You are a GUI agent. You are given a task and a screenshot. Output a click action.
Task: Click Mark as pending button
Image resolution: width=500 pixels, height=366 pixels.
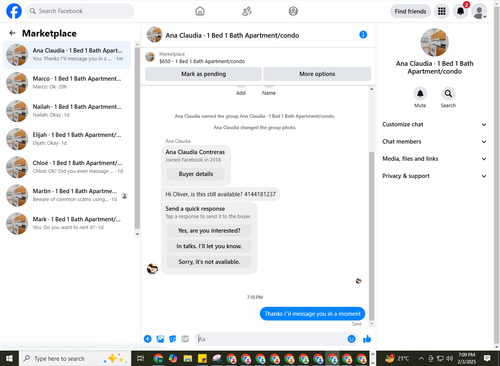203,74
